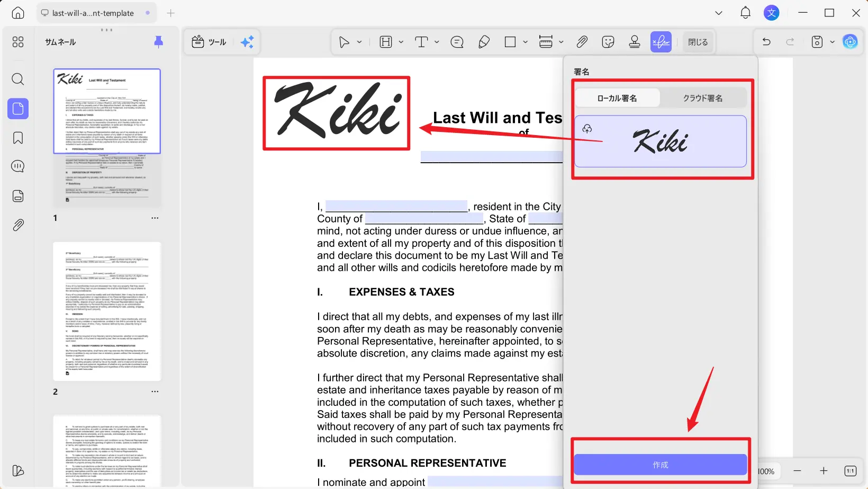The image size is (868, 489).
Task: Click the rectangle shape tool
Action: tap(510, 41)
